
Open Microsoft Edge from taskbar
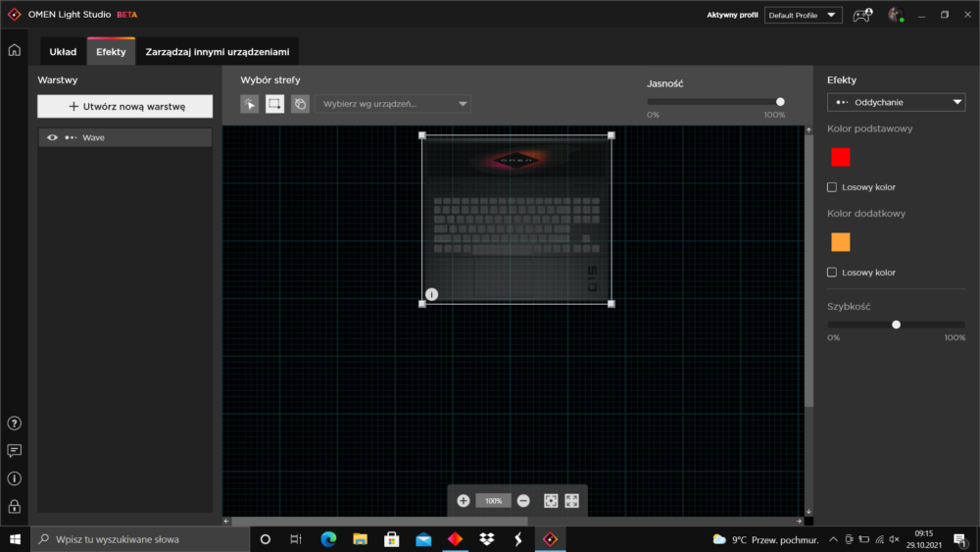tap(328, 539)
